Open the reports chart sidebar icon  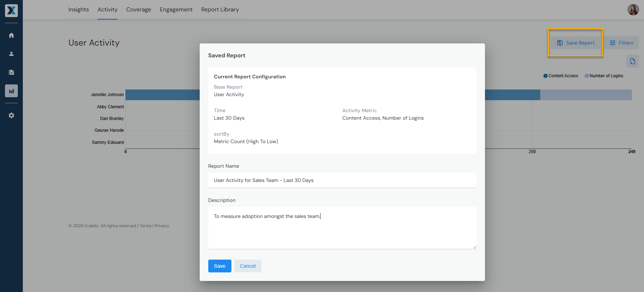[11, 91]
